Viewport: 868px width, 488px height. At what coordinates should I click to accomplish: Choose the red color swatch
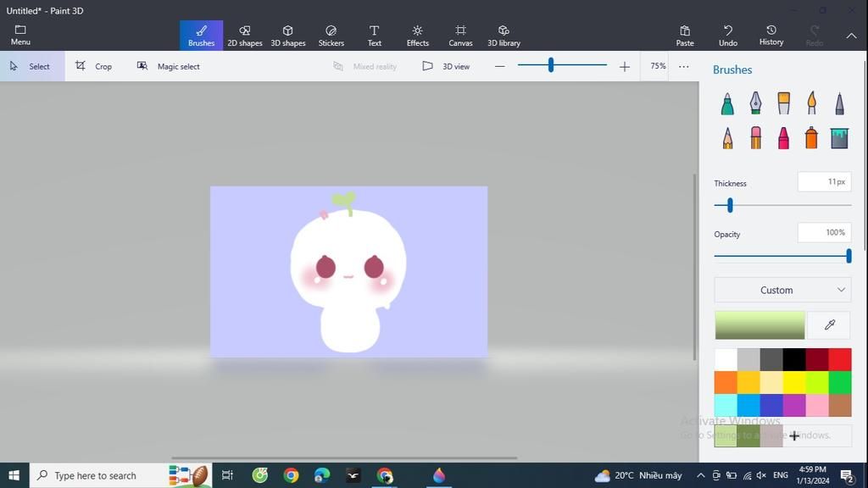click(x=840, y=359)
